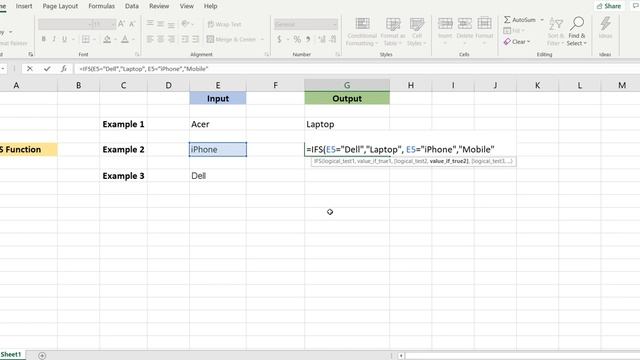Switch to the Data tab
The height and width of the screenshot is (360, 640).
[131, 6]
